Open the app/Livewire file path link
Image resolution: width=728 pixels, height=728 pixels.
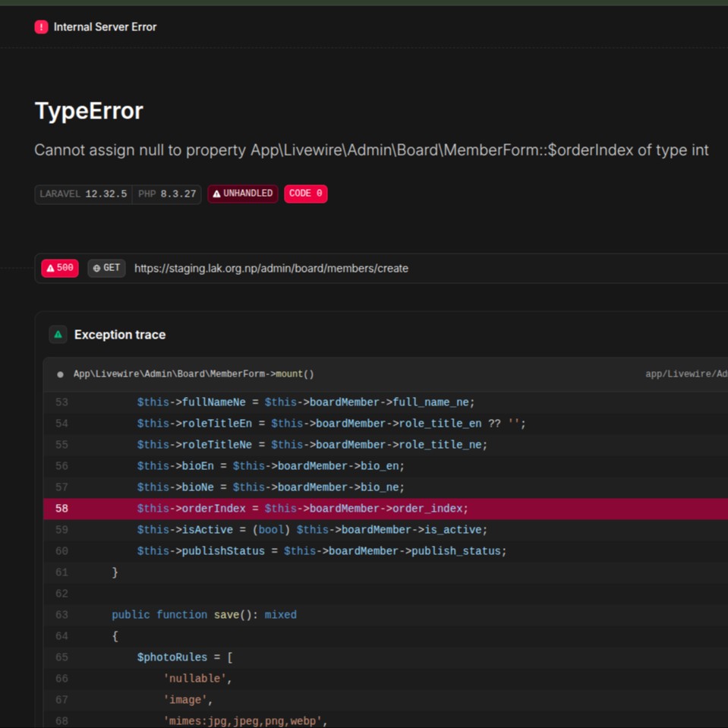[x=685, y=374]
